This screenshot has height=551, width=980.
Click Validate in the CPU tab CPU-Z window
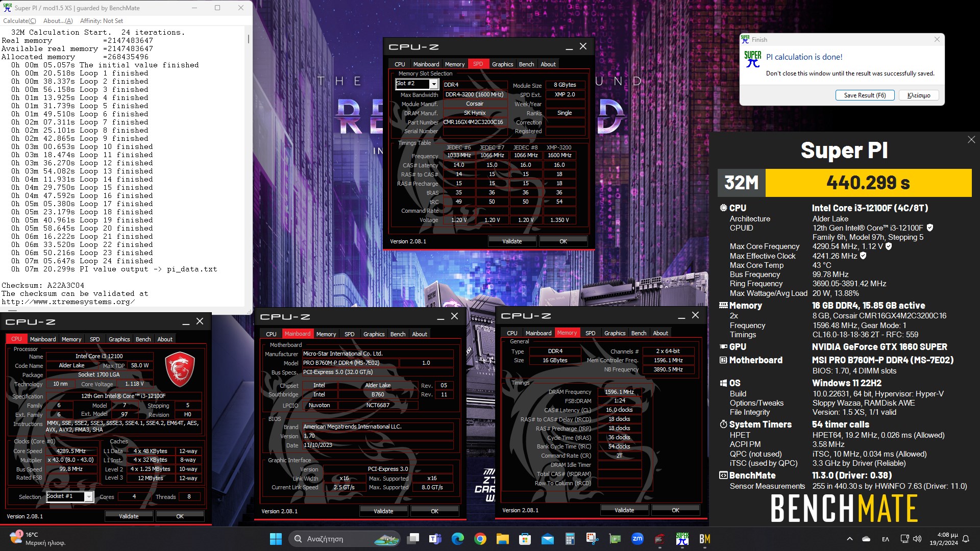coord(129,516)
